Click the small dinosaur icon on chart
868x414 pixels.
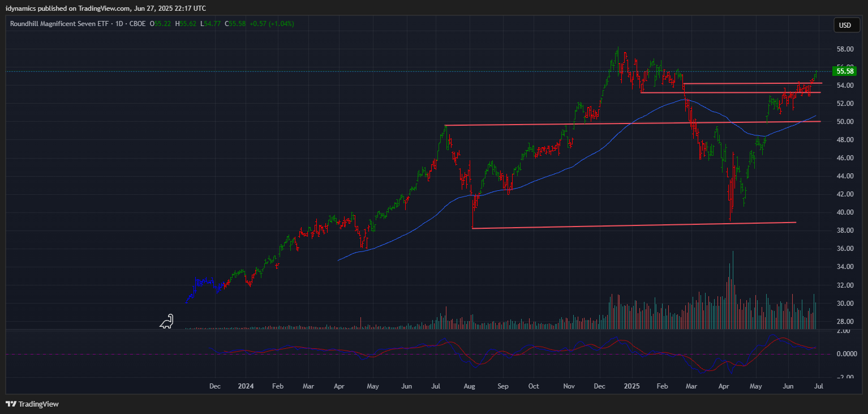pyautogui.click(x=166, y=322)
